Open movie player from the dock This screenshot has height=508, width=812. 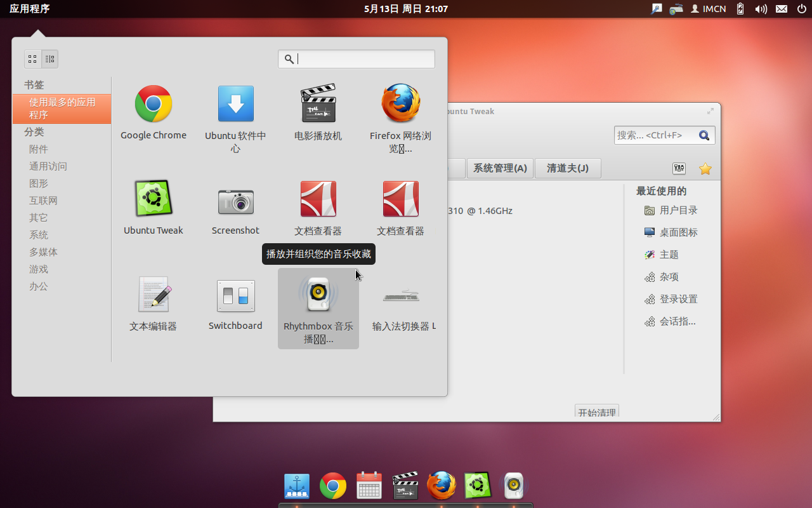click(x=405, y=486)
